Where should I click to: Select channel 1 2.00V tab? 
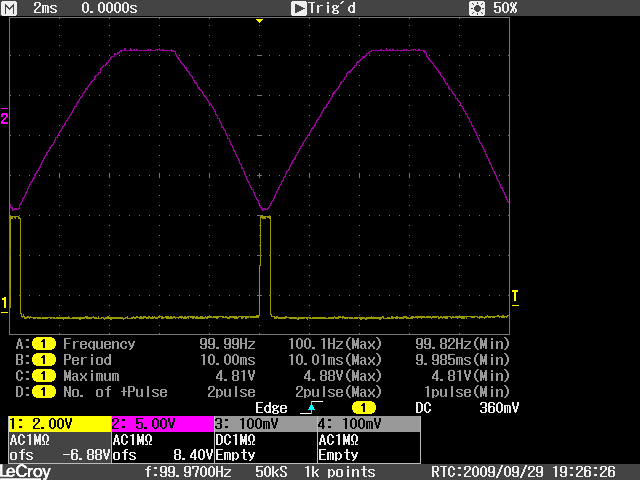point(60,424)
